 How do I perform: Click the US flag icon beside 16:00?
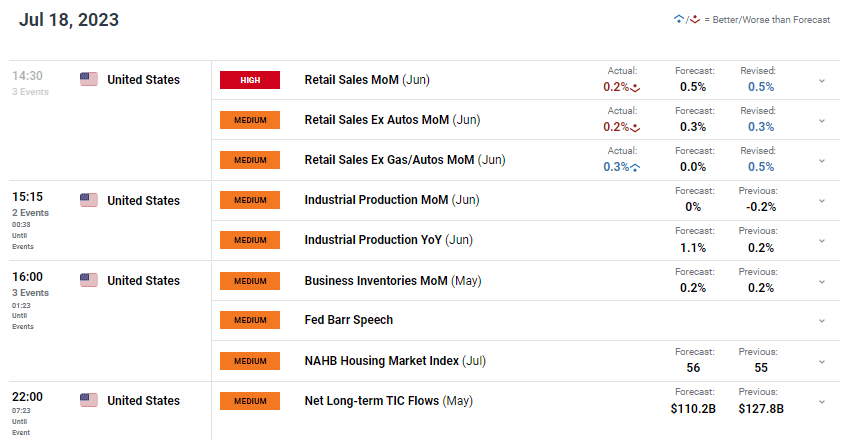[x=89, y=280]
